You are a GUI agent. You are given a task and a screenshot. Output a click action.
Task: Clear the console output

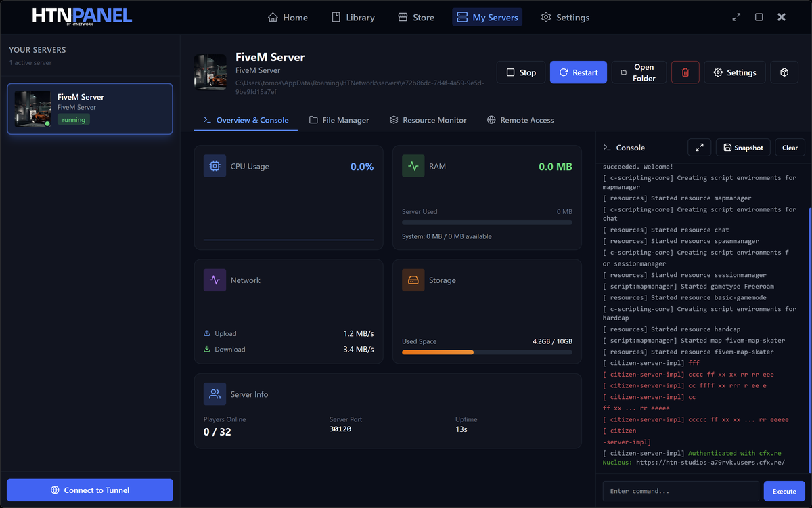(790, 148)
